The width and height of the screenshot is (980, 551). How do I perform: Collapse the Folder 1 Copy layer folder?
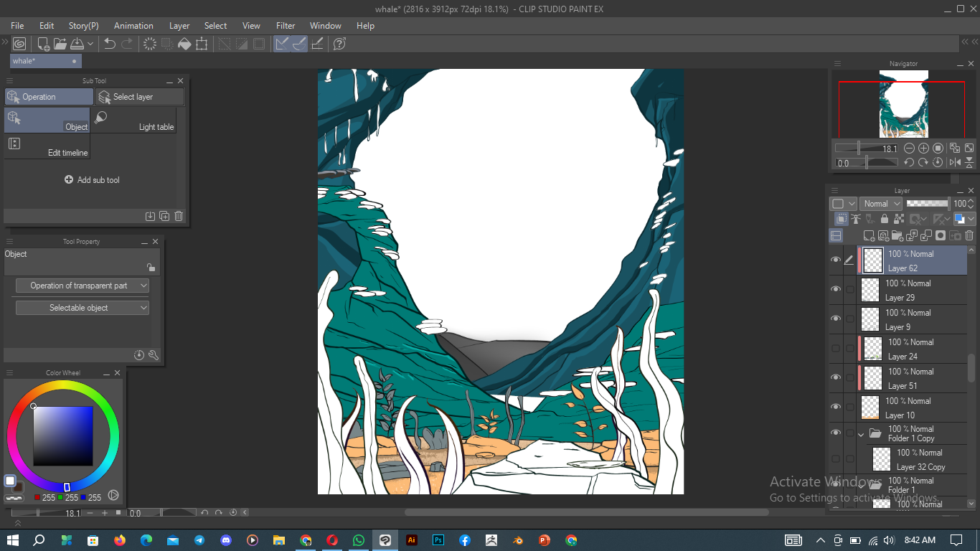[x=861, y=433]
